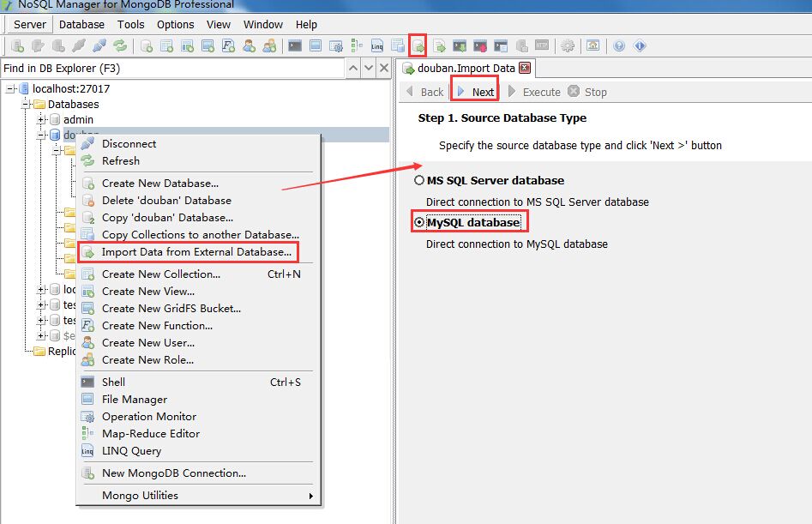
Task: Collapse the localhost:27017 server node
Action: click(11, 88)
